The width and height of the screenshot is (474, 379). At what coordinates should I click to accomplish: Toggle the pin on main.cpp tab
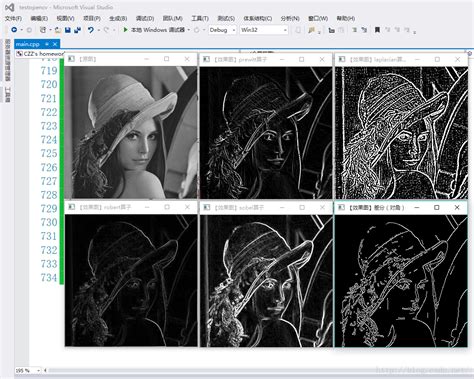pos(47,44)
